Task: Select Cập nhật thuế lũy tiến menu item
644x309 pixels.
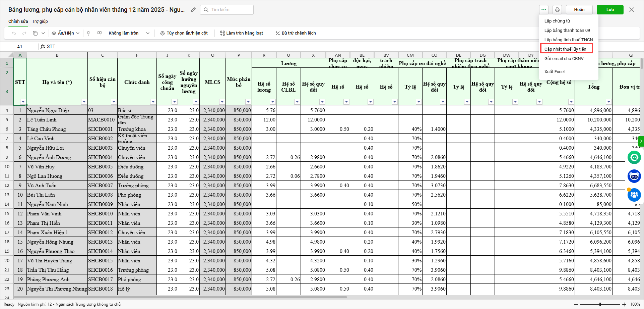Action: tap(565, 49)
